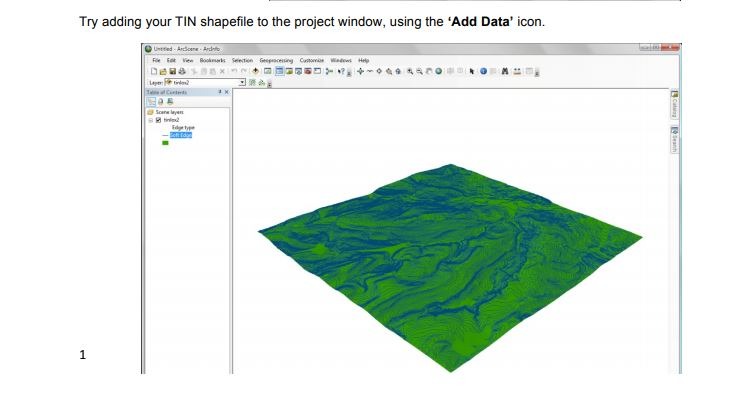Image resolution: width=753 pixels, height=393 pixels.
Task: Select the Identify tool
Action: click(x=484, y=71)
